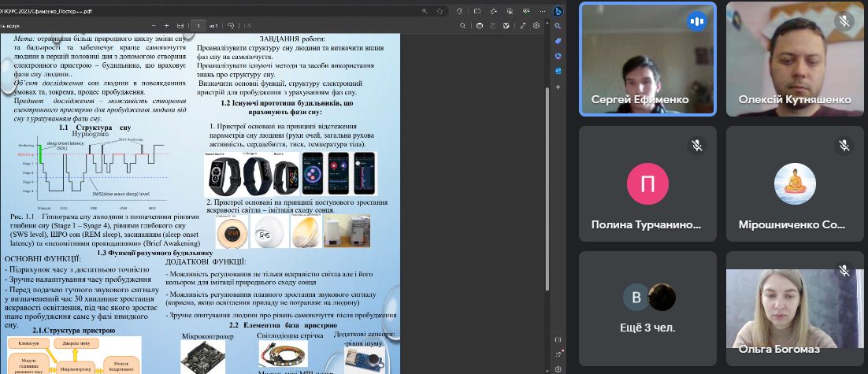Screen dimensions: 868x374
Task: Open search in the PDF toolbar
Action: tap(463, 25)
